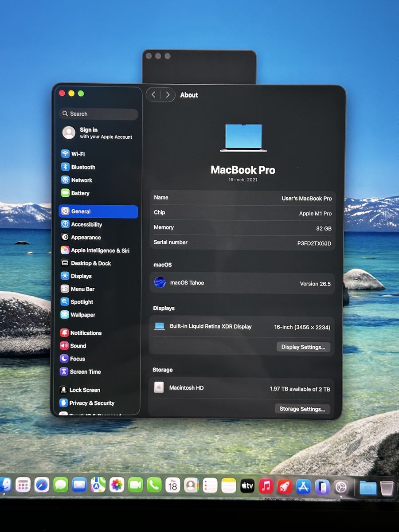Click the Display Settings… button
This screenshot has width=399, height=532.
click(x=303, y=347)
